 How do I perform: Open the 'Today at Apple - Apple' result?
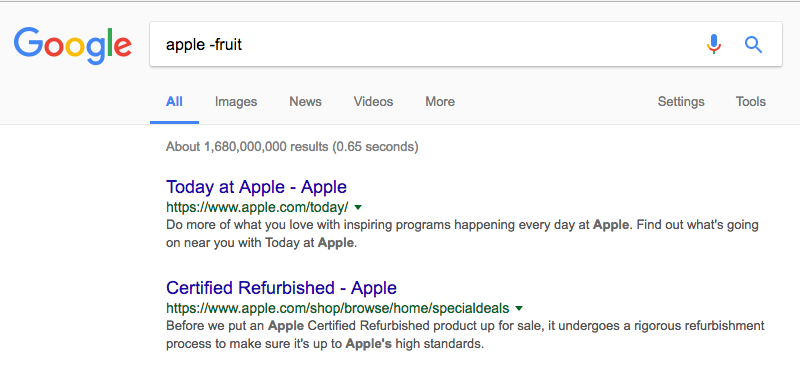coord(256,187)
